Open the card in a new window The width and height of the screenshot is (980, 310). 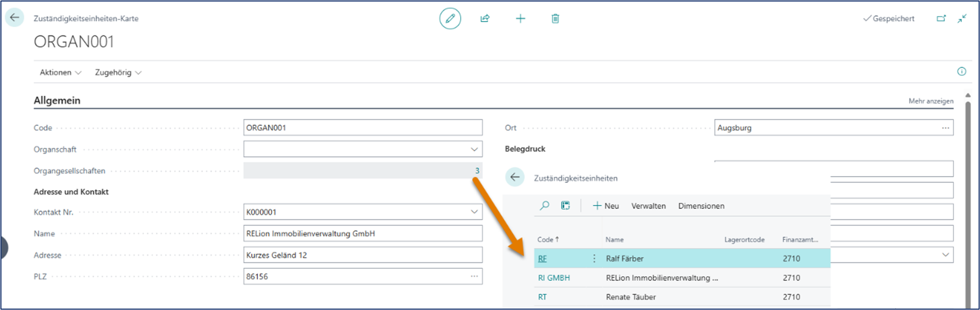pyautogui.click(x=941, y=19)
